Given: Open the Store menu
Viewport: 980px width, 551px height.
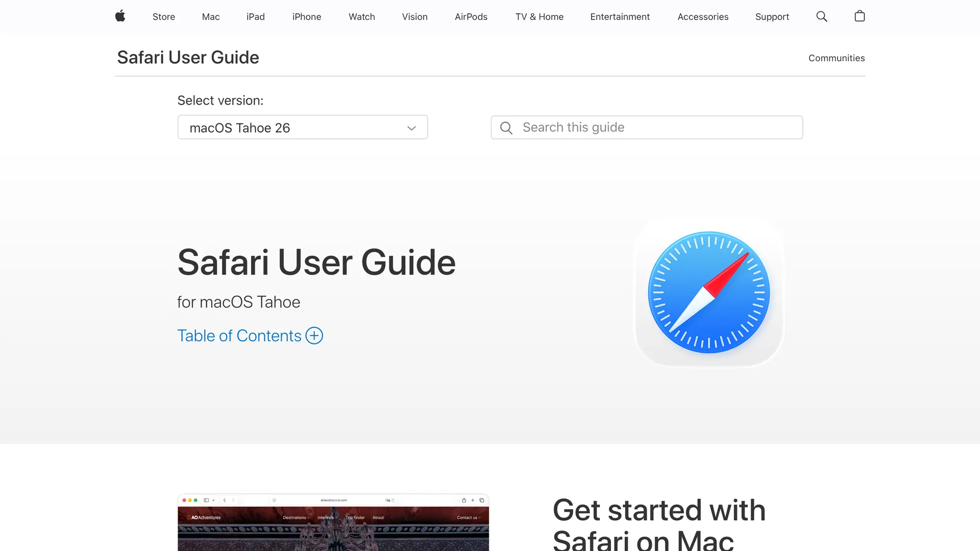Looking at the screenshot, I should tap(164, 17).
